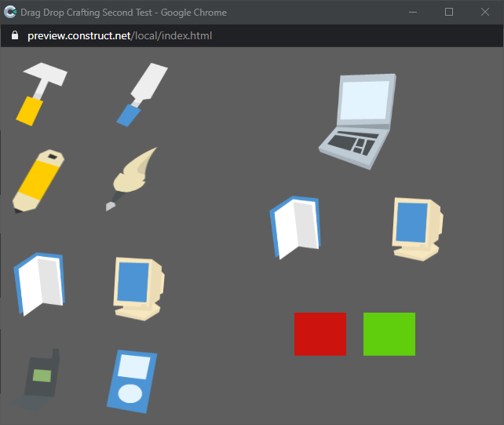Screen dimensions: 504x425
Task: Click the laptop result icon
Action: click(x=357, y=121)
